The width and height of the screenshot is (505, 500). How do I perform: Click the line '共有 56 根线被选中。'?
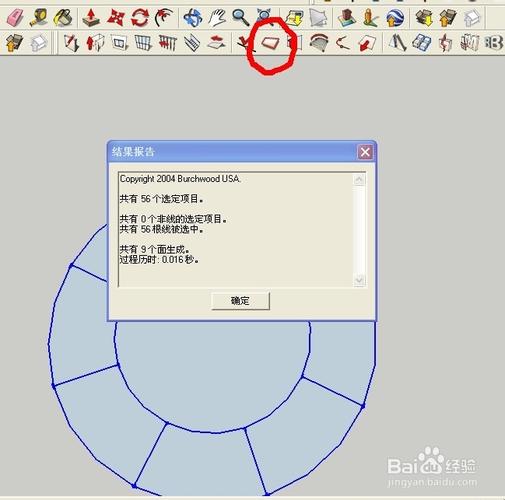(161, 229)
